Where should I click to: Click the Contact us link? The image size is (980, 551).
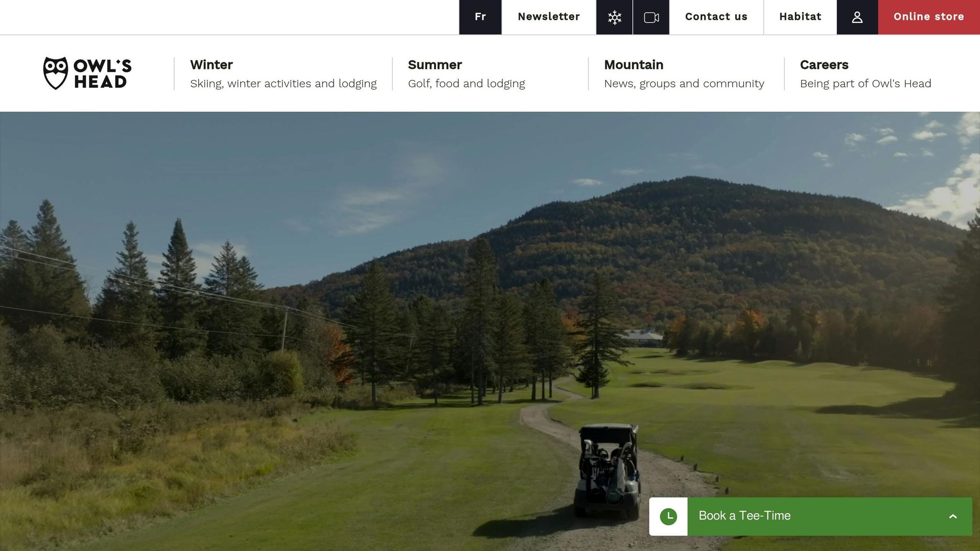pyautogui.click(x=716, y=17)
